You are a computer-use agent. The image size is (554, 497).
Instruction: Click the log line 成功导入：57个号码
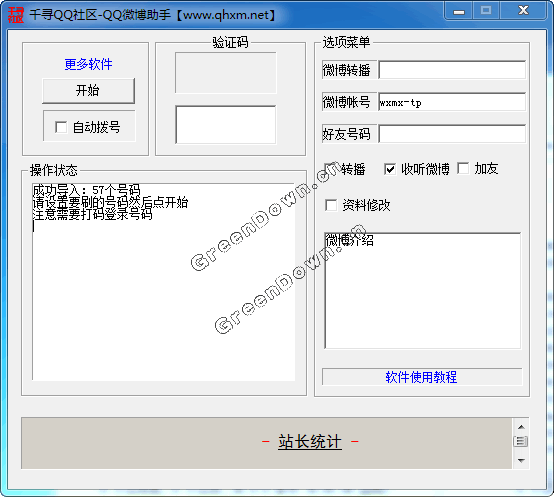[87, 190]
